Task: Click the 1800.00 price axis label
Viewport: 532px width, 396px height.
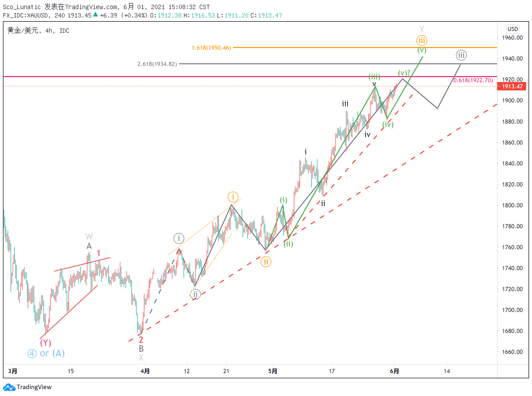Action: pos(512,205)
